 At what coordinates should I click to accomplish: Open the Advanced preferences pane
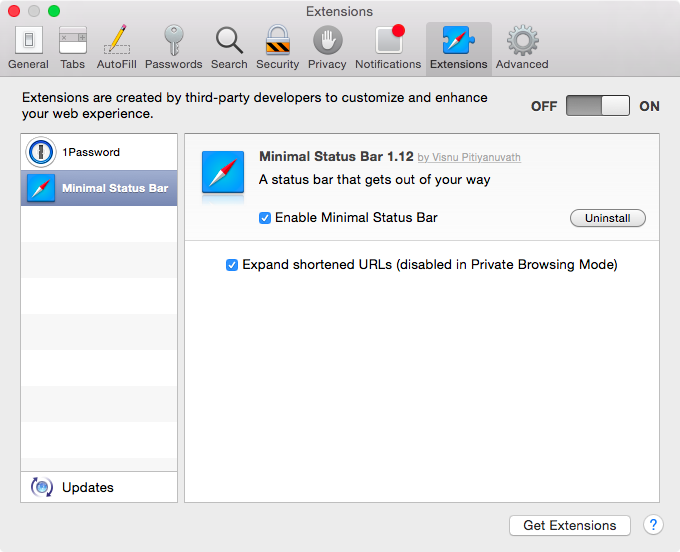click(x=522, y=48)
